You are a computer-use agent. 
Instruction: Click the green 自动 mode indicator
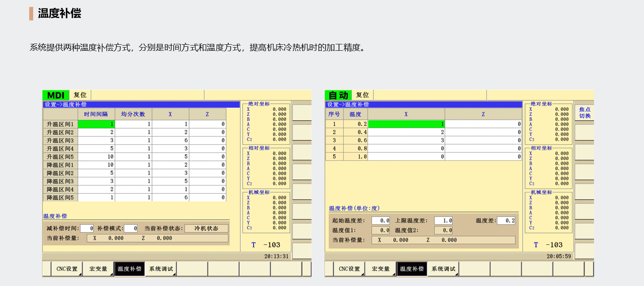coord(338,95)
